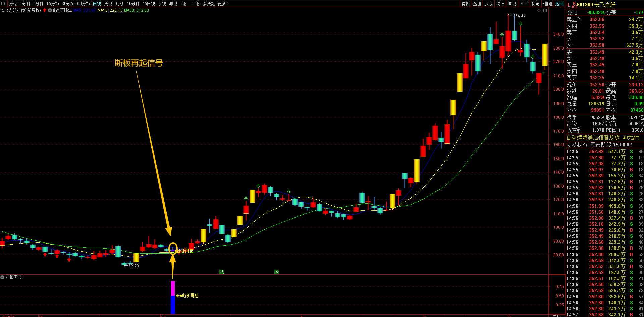644x317 pixels.
Task: Click the 总量 186519 value
Action: [596, 104]
